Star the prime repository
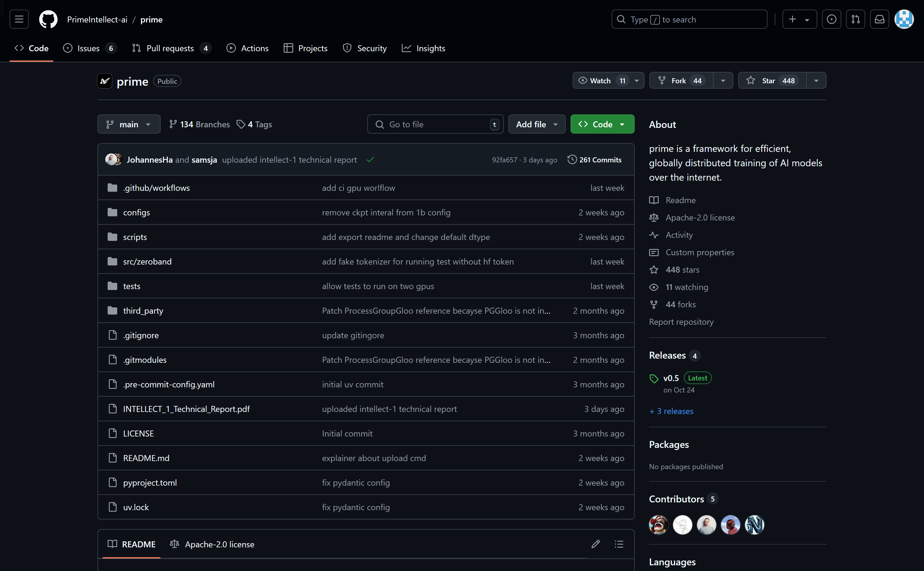Screen dimensions: 924x571 pyautogui.click(x=772, y=81)
